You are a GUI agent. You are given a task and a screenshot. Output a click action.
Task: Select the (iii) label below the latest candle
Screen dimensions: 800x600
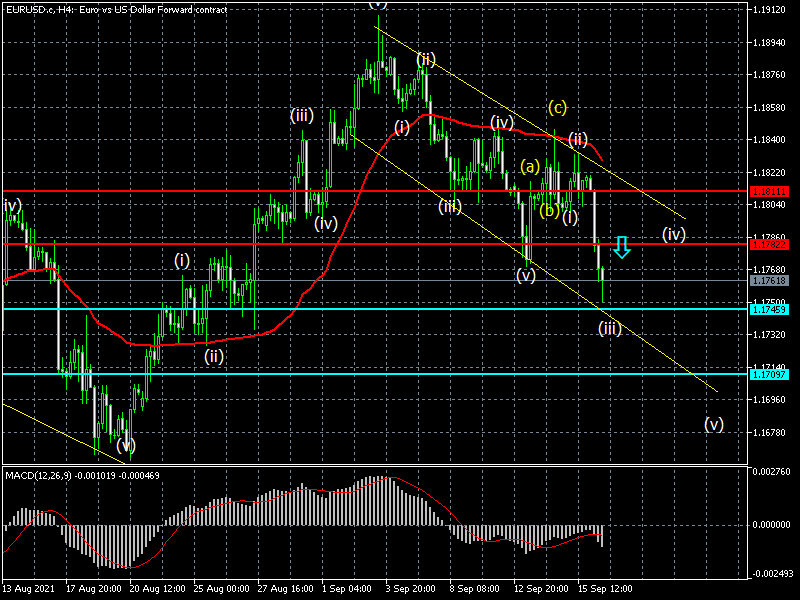[610, 328]
